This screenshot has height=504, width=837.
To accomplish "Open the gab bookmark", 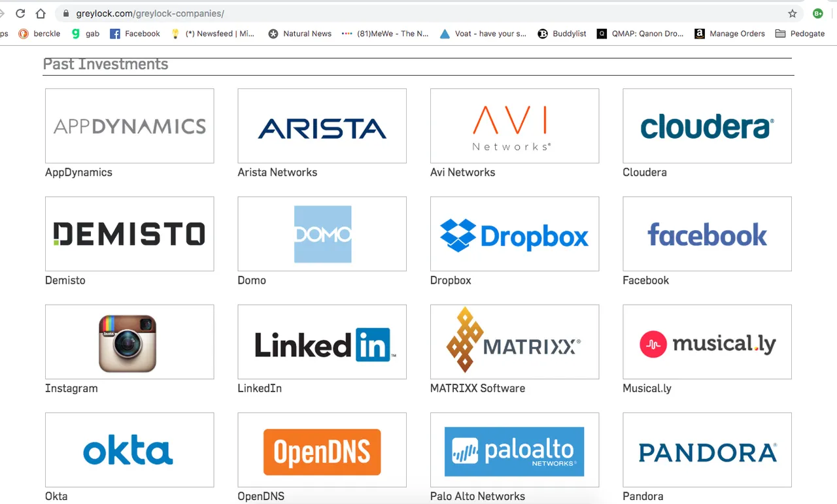I will [x=86, y=33].
